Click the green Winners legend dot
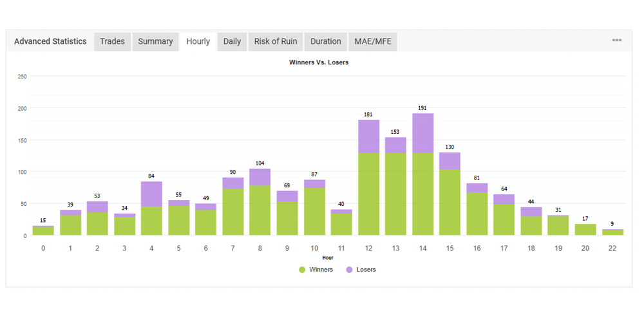 [302, 270]
